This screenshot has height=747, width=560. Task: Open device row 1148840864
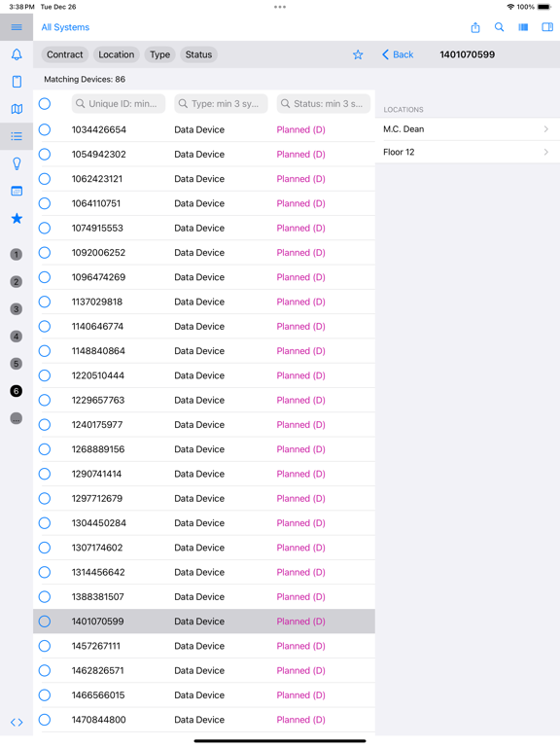tap(204, 351)
